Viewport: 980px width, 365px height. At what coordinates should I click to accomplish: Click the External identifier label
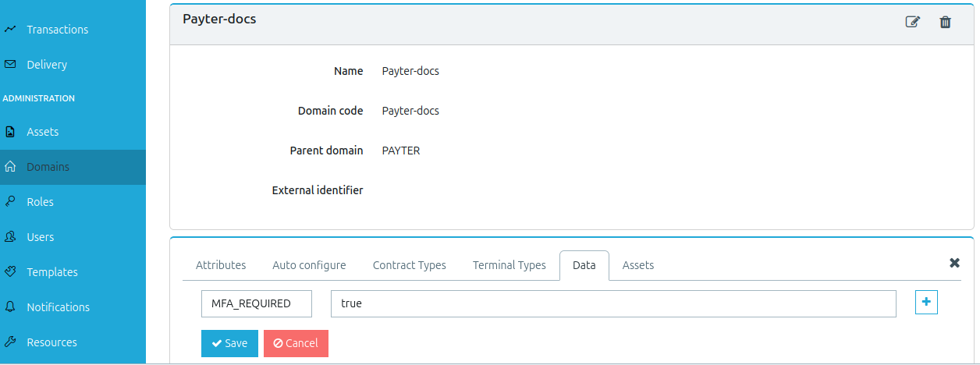(318, 190)
